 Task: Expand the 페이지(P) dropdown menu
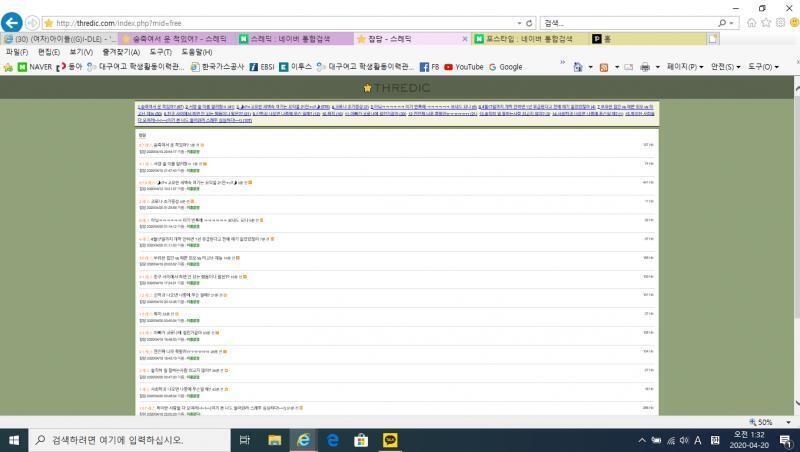point(685,67)
